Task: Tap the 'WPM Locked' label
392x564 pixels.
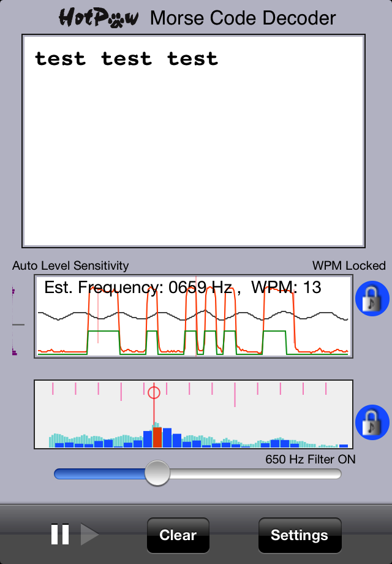Action: tap(349, 266)
